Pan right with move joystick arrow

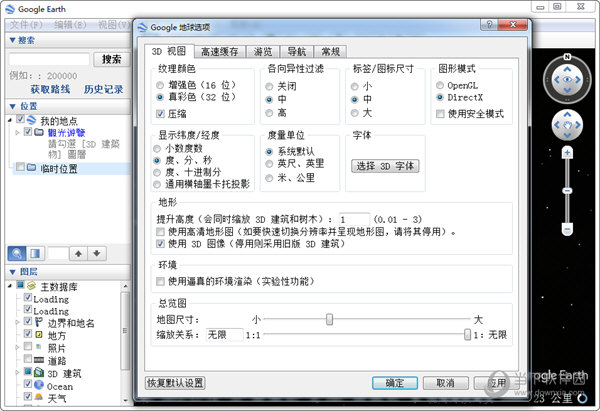point(577,125)
